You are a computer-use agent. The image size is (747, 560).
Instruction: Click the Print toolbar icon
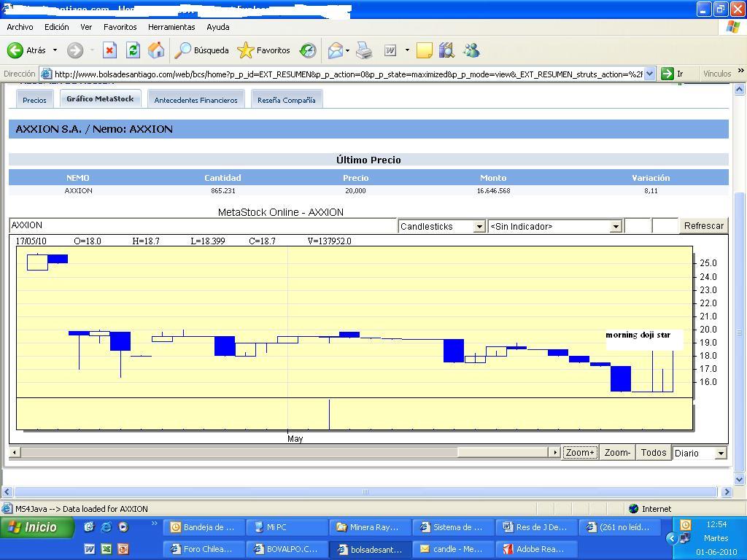tap(364, 50)
